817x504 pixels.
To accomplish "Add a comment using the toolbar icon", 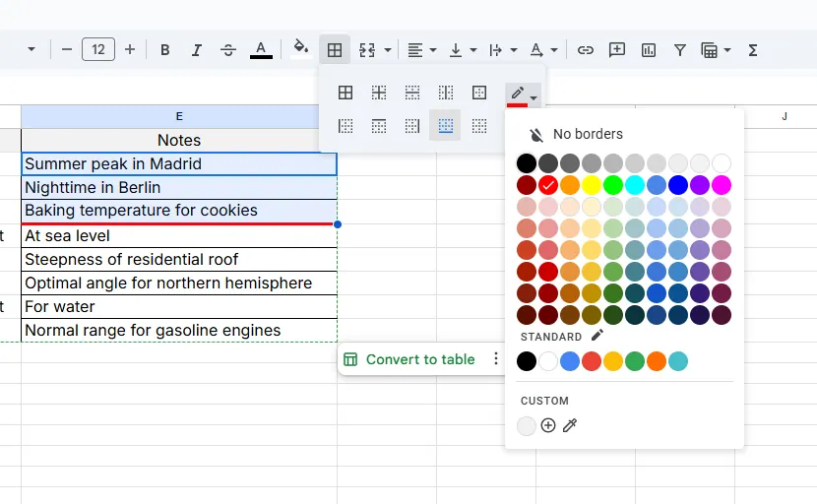I will [617, 49].
